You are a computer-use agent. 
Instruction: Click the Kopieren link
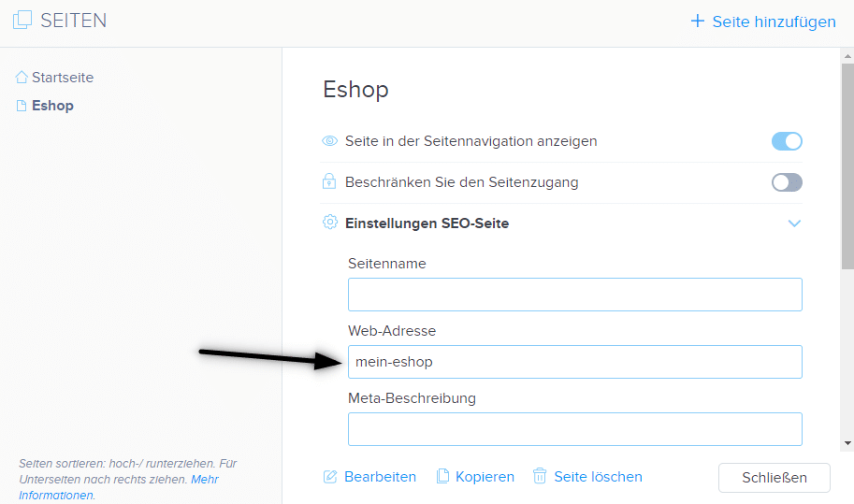click(x=485, y=477)
